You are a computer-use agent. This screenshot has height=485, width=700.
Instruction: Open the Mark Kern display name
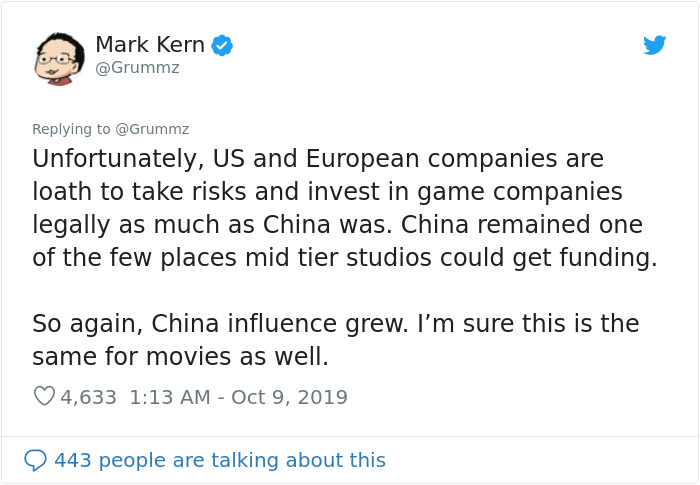[x=150, y=45]
